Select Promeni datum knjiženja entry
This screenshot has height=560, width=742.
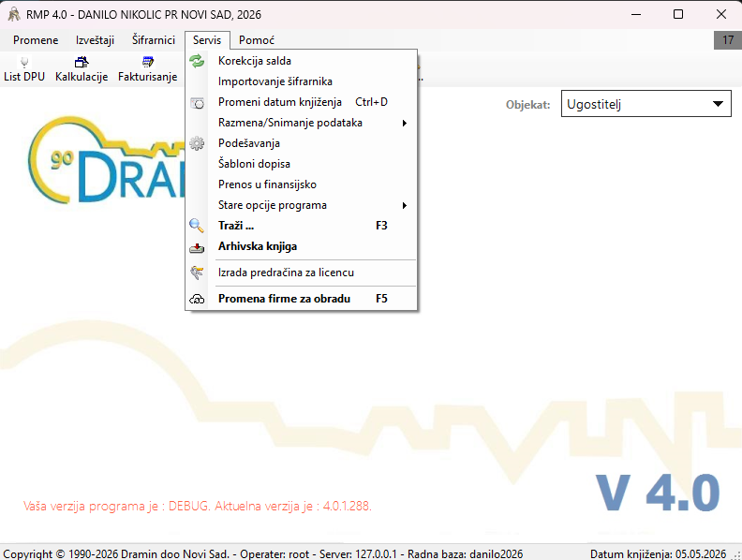(301, 102)
